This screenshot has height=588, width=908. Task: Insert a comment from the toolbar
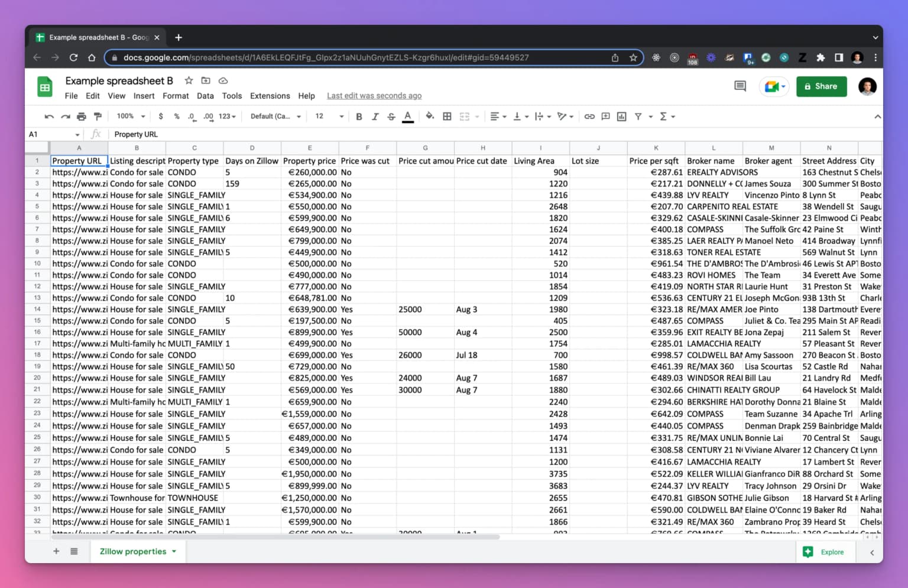(x=605, y=116)
